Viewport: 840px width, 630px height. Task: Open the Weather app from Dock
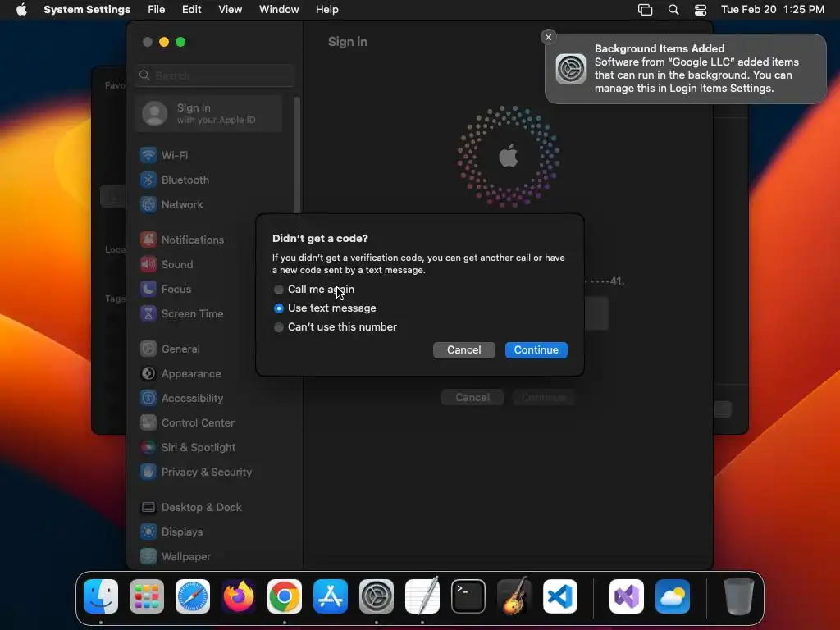click(673, 596)
